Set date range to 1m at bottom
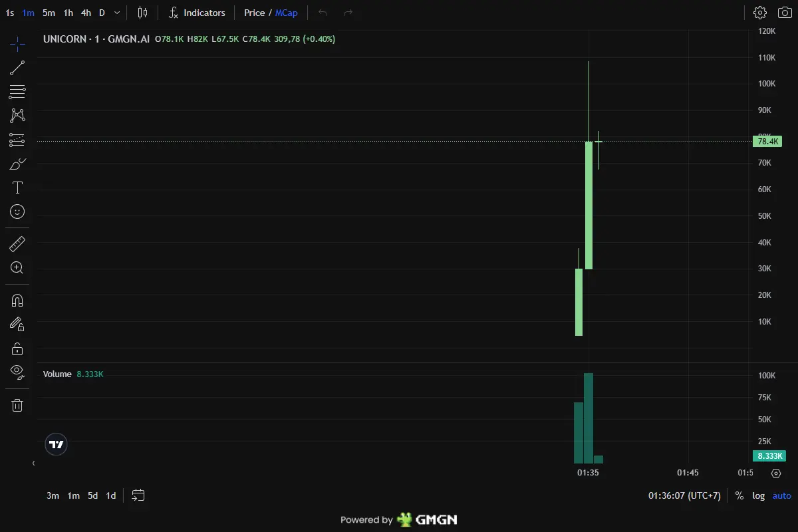Image resolution: width=798 pixels, height=532 pixels. tap(73, 495)
